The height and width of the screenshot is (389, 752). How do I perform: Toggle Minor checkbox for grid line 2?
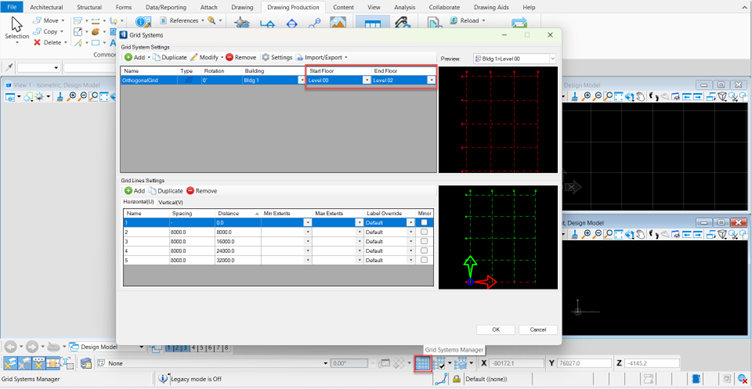pyautogui.click(x=424, y=232)
